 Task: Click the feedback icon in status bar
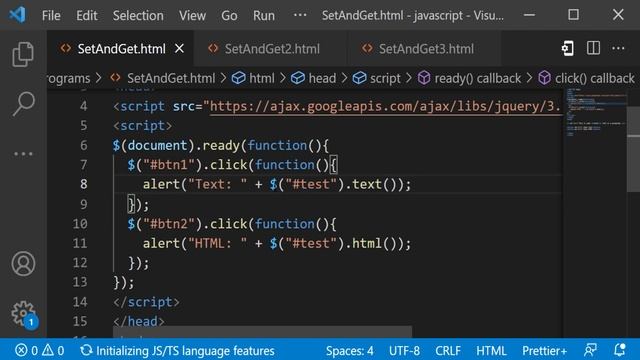pyautogui.click(x=590, y=350)
